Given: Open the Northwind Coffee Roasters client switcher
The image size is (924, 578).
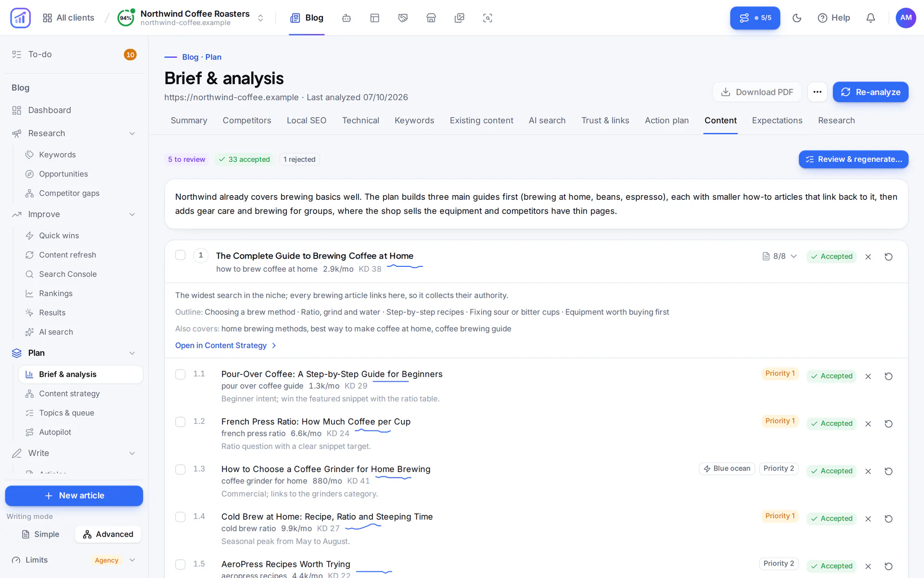Looking at the screenshot, I should coord(192,18).
